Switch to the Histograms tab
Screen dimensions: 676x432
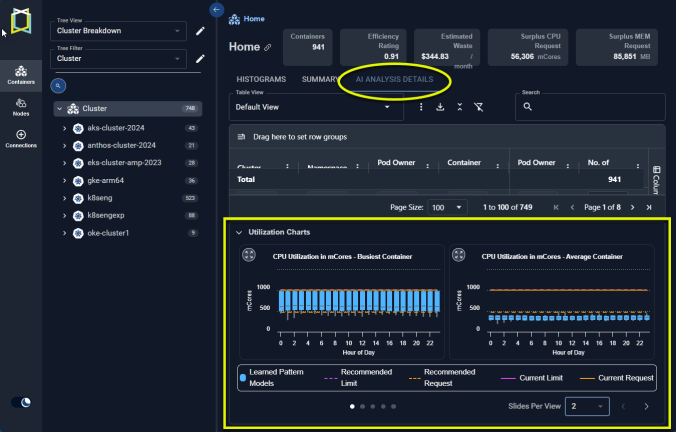[x=261, y=79]
